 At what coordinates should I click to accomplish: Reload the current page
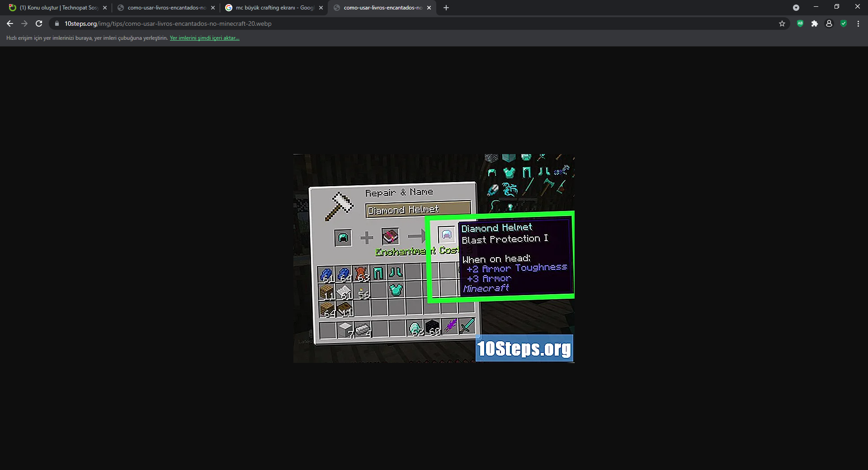point(39,23)
